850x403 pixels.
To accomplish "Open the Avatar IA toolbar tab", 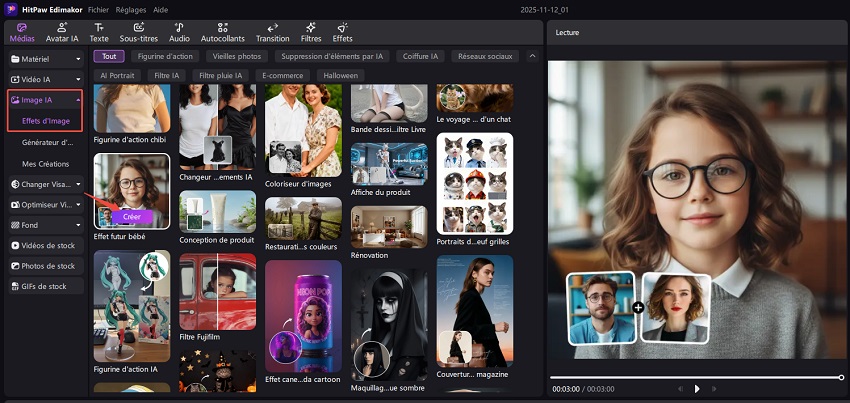I will pos(62,31).
